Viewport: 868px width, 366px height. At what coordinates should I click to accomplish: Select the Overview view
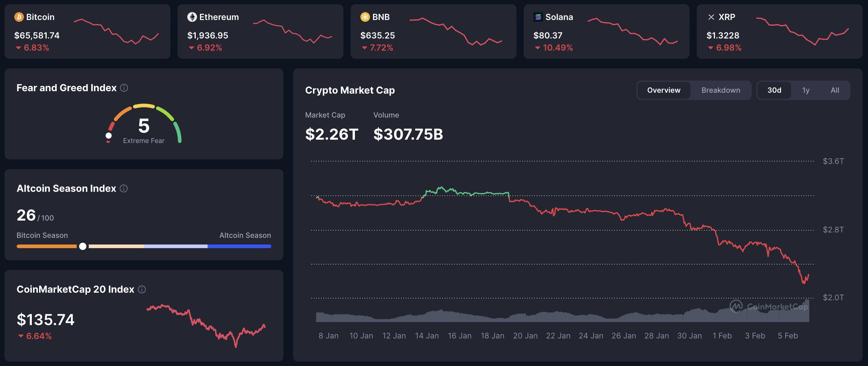663,90
